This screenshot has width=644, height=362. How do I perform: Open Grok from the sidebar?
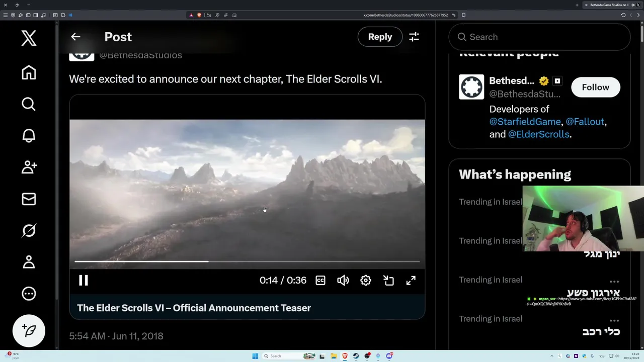pyautogui.click(x=29, y=230)
